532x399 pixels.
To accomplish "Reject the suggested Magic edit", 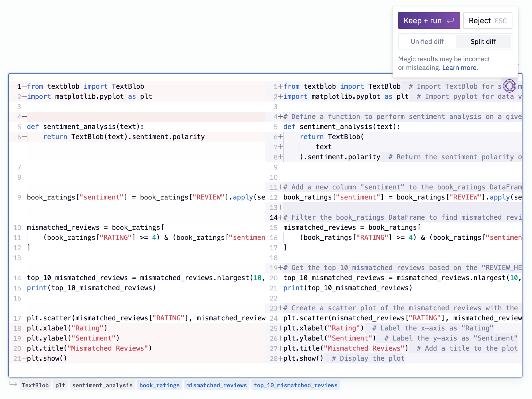I will 487,20.
